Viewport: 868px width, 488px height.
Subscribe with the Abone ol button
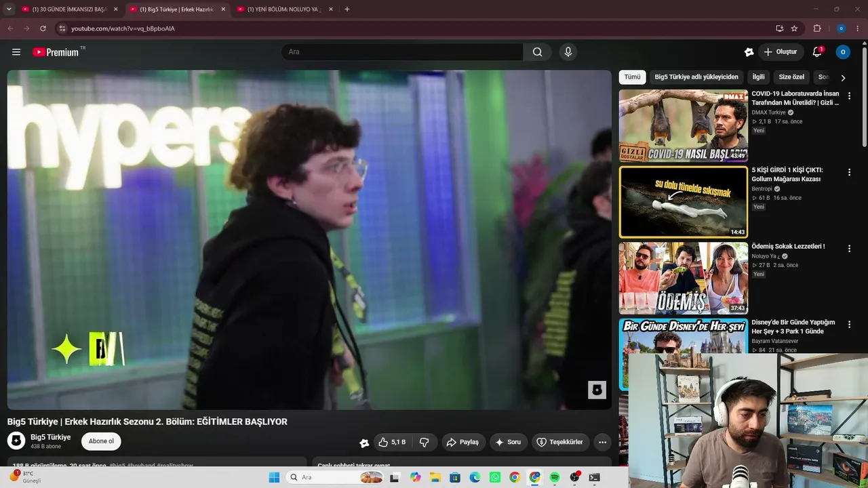click(x=101, y=441)
